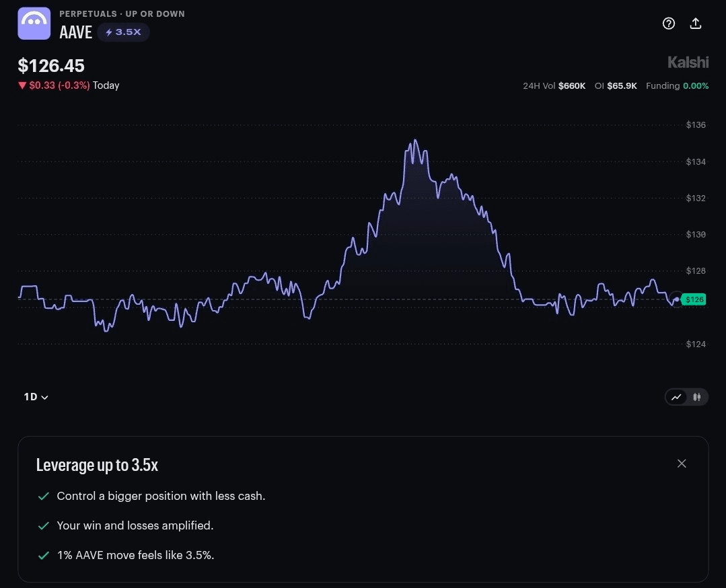726x588 pixels.
Task: Click '1% AAVE move feels like 3.5%.'
Action: 136,555
